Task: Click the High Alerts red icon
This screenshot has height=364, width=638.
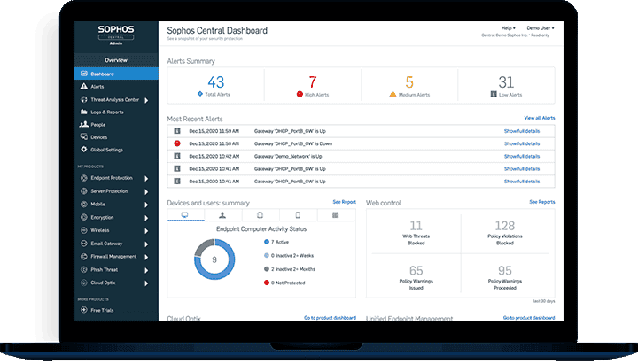Action: 300,95
